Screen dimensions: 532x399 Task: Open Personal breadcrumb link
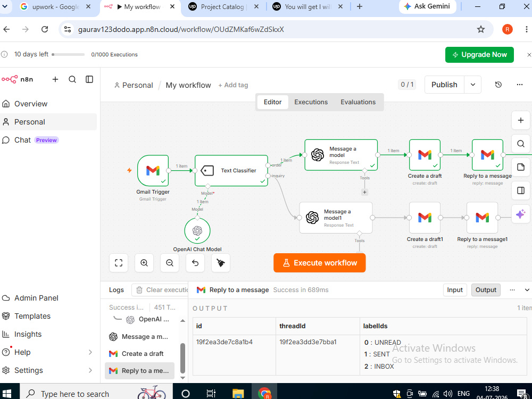point(134,85)
